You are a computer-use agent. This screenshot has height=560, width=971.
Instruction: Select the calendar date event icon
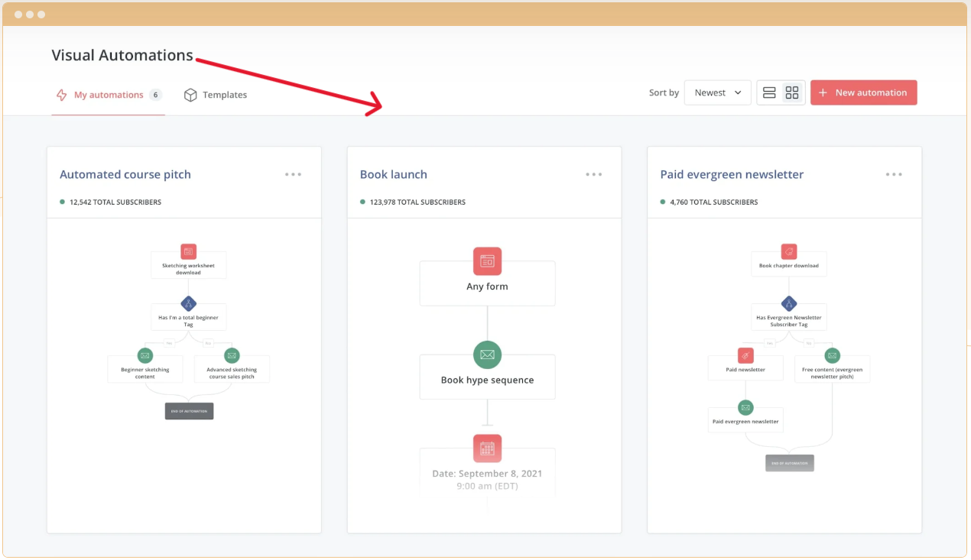point(487,448)
